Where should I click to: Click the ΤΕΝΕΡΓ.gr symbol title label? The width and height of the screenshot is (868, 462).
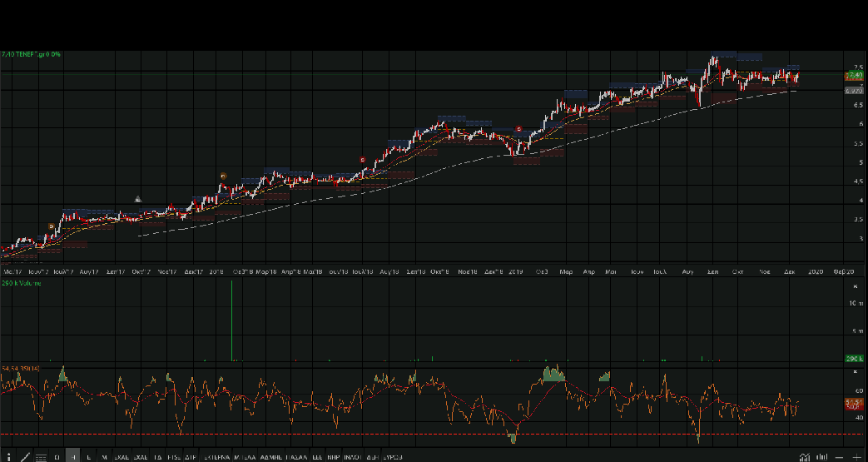click(31, 54)
